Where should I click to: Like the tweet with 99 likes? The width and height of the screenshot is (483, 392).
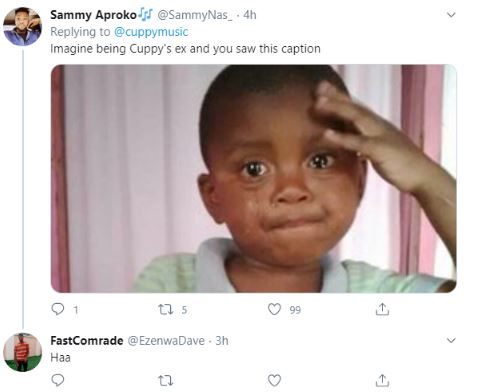tap(274, 309)
